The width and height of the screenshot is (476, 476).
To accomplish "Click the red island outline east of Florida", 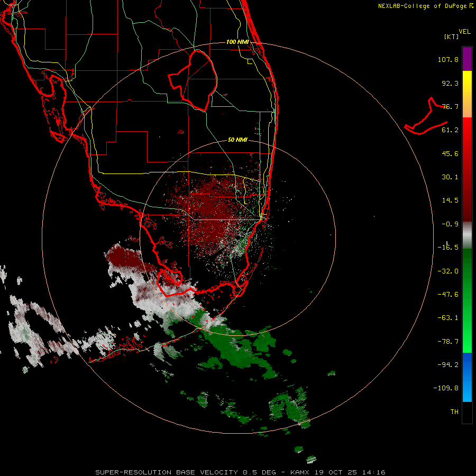I will pyautogui.click(x=426, y=116).
